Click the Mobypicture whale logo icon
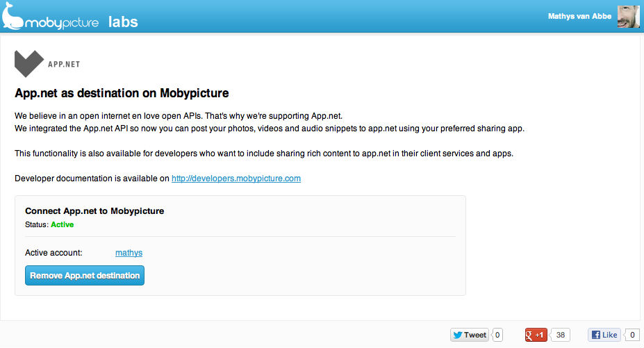The height and width of the screenshot is (348, 644). coord(13,17)
